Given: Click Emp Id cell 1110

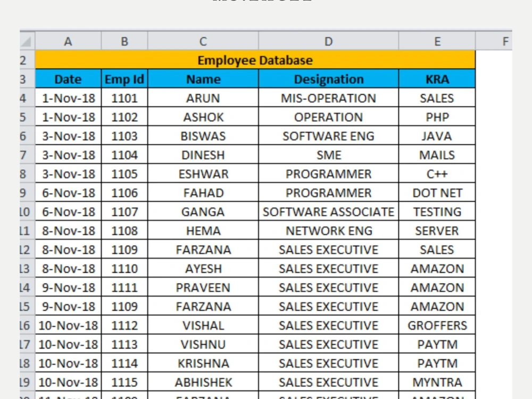Looking at the screenshot, I should click(x=124, y=268).
